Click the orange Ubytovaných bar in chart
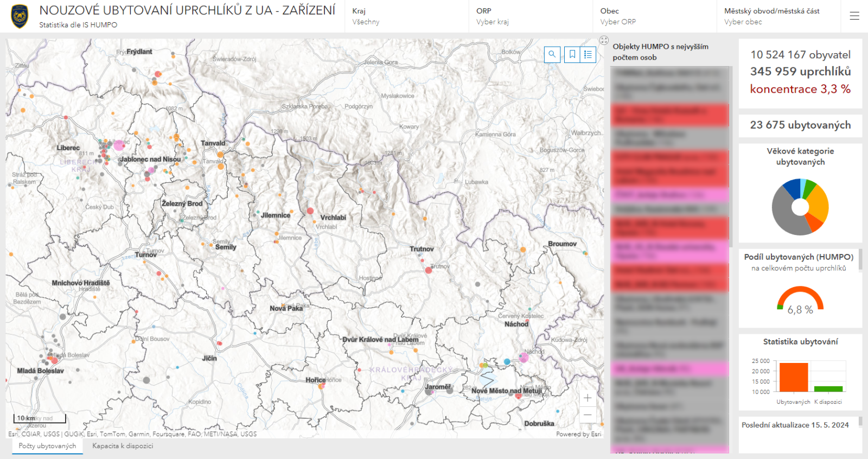 [794, 377]
